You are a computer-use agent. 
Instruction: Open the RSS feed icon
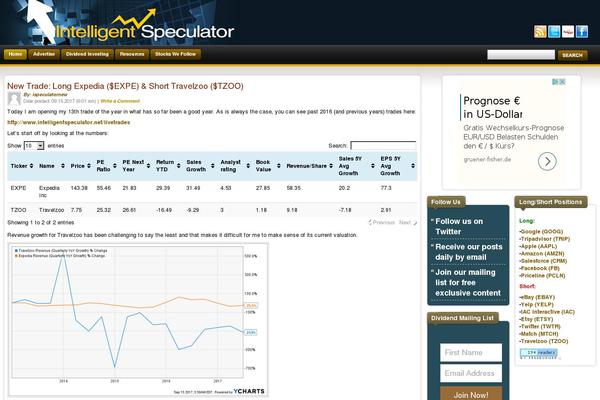pos(540,31)
